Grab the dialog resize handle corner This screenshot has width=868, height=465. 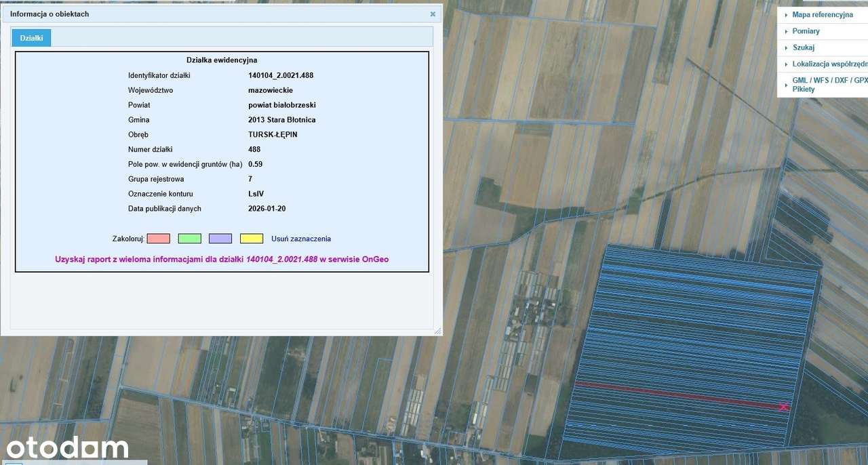[437, 331]
